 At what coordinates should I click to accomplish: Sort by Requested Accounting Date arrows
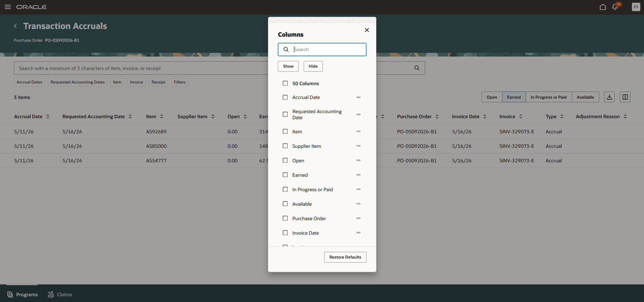click(130, 116)
